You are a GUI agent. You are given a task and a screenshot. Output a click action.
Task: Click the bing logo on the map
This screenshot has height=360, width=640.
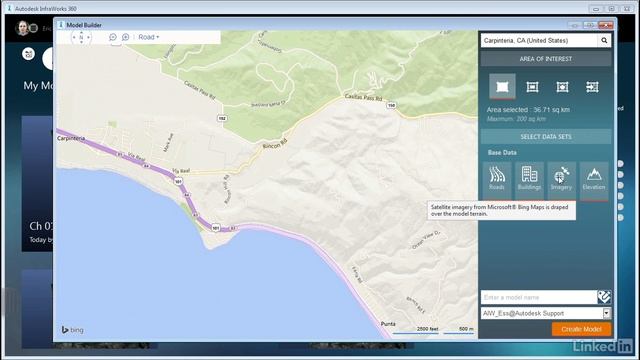click(x=73, y=330)
